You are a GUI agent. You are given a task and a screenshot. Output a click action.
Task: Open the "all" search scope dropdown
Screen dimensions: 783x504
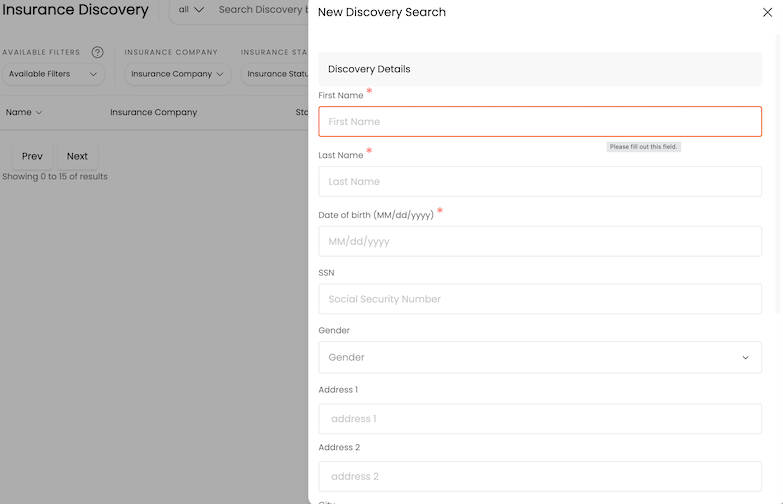[190, 10]
